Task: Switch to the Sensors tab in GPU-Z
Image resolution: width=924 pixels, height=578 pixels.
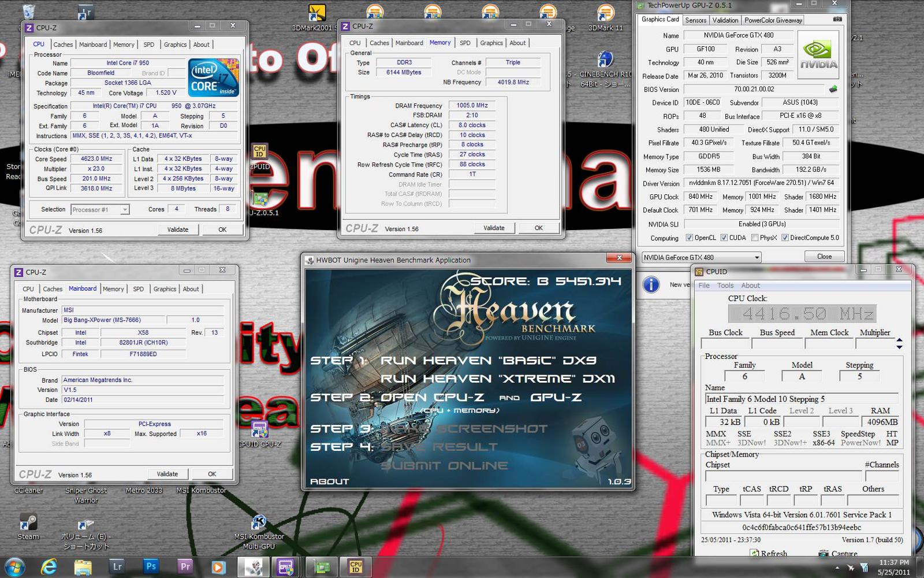Action: (x=695, y=20)
